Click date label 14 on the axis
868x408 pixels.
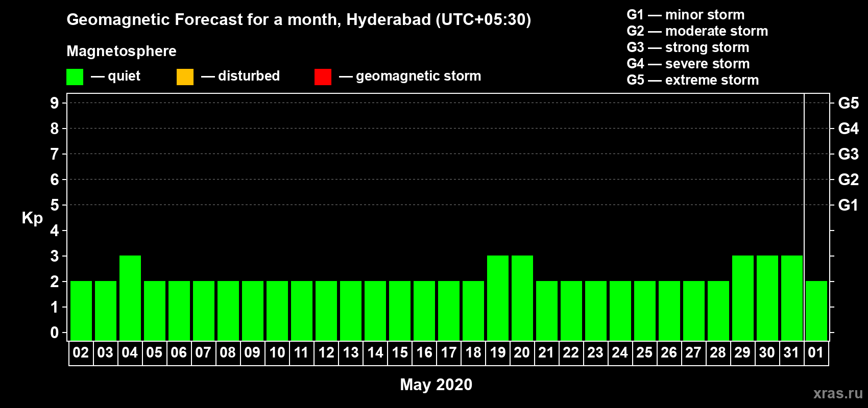tap(375, 352)
